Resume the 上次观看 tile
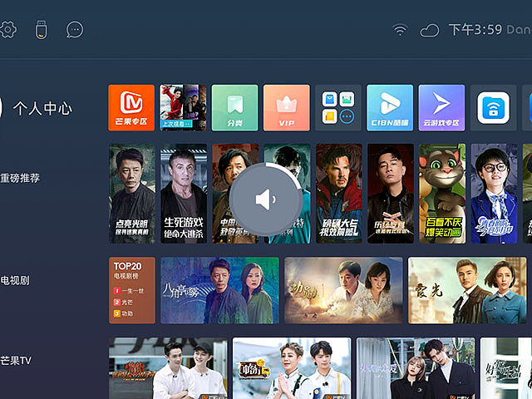This screenshot has width=532, height=399. [x=183, y=107]
